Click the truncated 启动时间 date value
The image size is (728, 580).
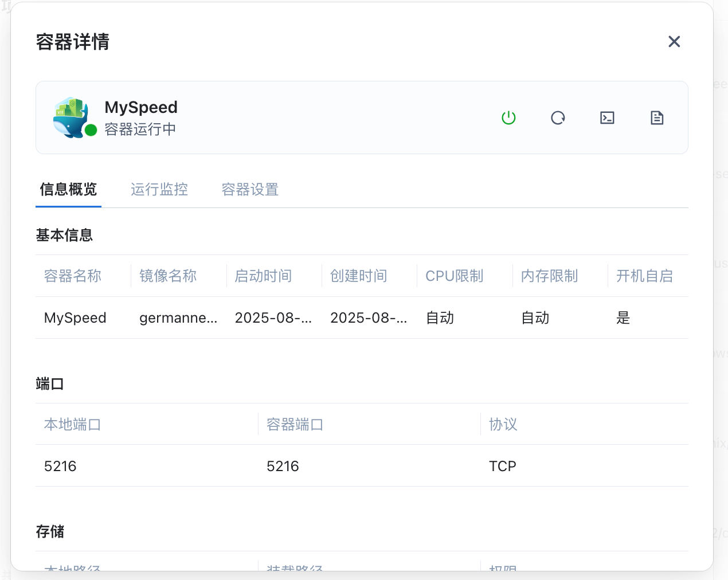(273, 318)
